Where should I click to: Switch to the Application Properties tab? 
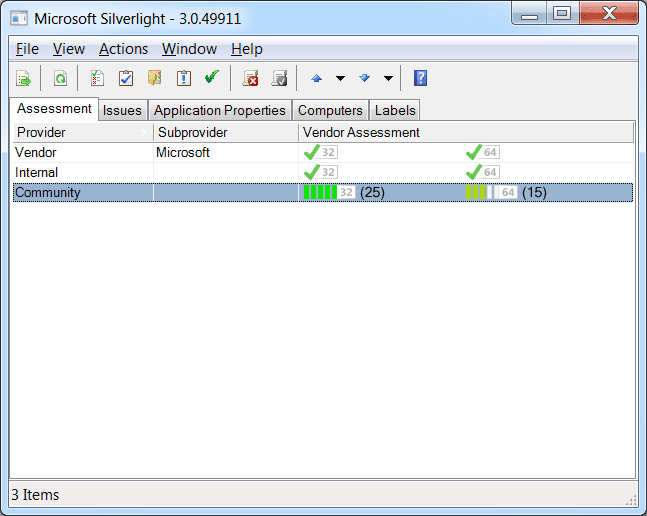[x=220, y=111]
